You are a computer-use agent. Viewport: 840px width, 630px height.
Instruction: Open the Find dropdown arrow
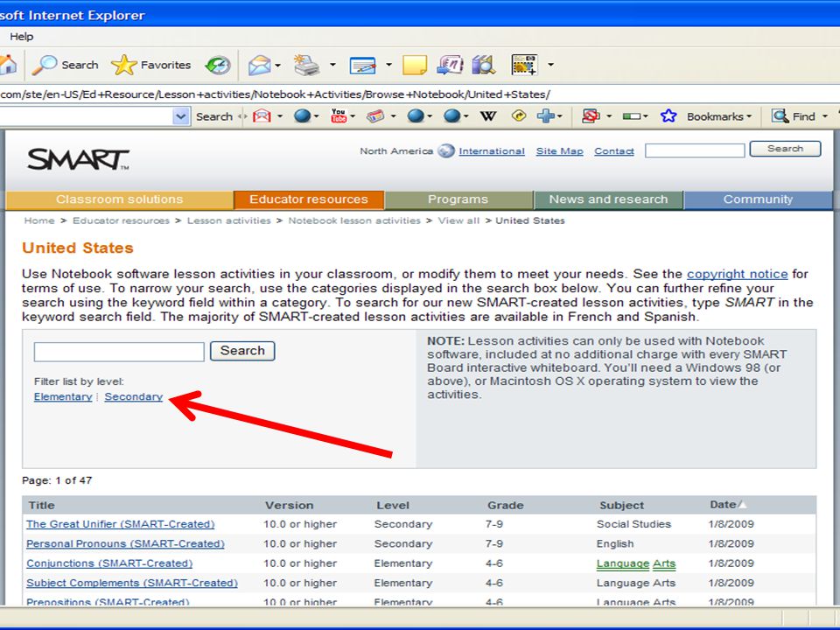(825, 116)
